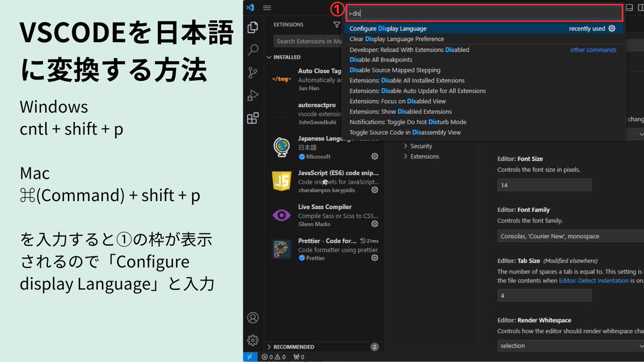The height and width of the screenshot is (362, 644).
Task: Open the Render Whitespace selection dropdown
Action: 570,346
